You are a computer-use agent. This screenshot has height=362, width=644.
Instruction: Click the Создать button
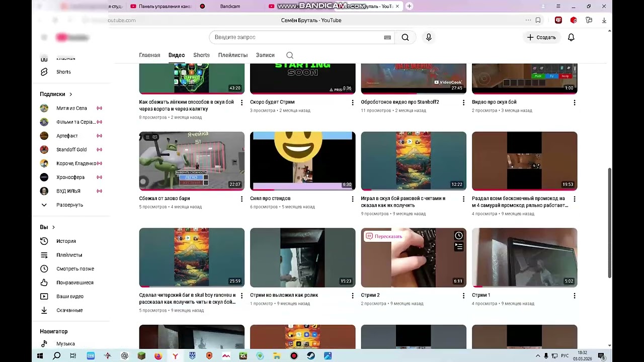tap(541, 37)
